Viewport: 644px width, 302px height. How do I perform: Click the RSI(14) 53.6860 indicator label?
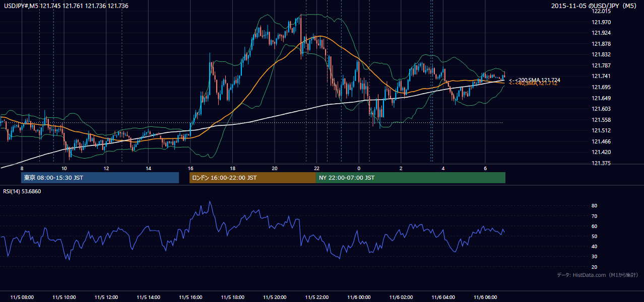coord(22,191)
